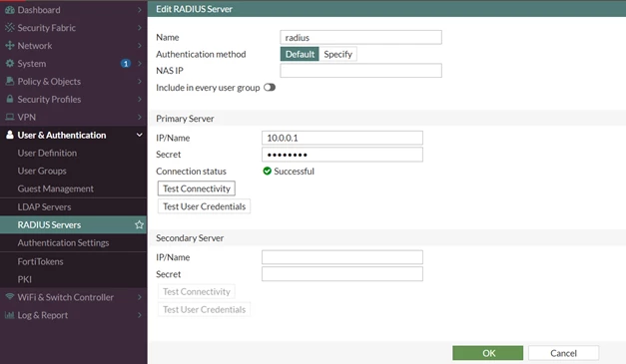Screen dimensions: 626x364
Task: Expand the WiFi & Switch Controller chevron
Action: [x=140, y=297]
